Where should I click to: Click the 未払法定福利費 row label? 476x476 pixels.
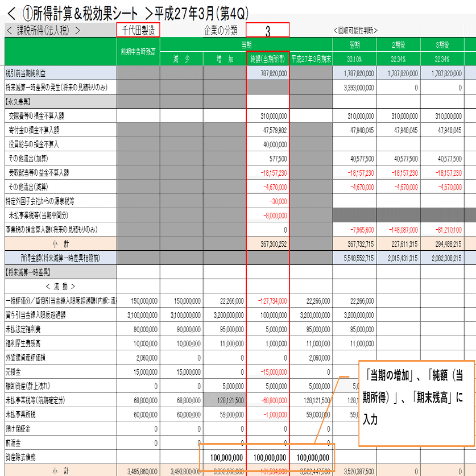61,329
